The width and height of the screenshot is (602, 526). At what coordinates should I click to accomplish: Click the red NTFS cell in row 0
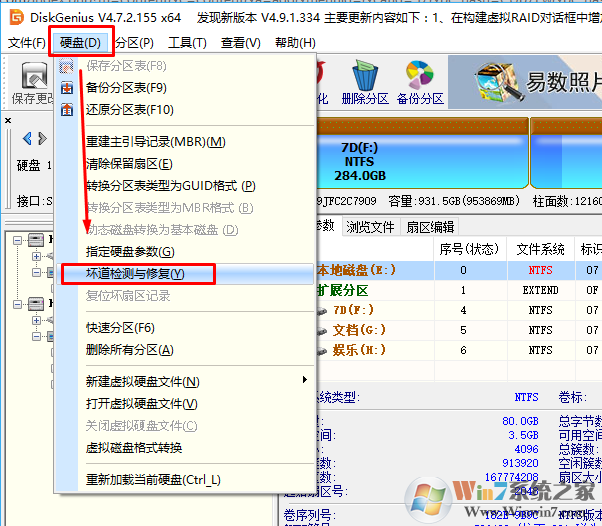pyautogui.click(x=540, y=271)
